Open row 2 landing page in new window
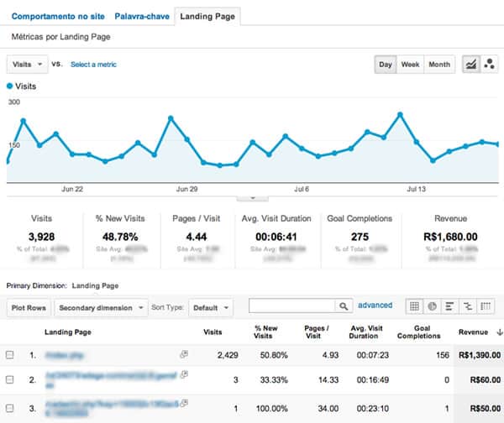The image size is (504, 423). pyautogui.click(x=184, y=374)
